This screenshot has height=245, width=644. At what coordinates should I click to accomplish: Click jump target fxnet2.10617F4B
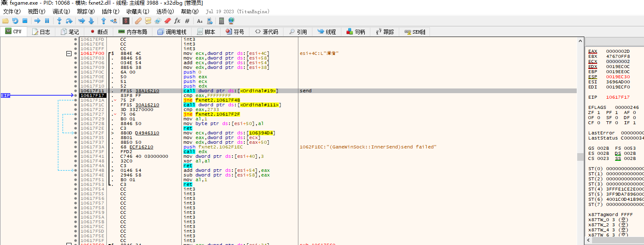click(218, 100)
